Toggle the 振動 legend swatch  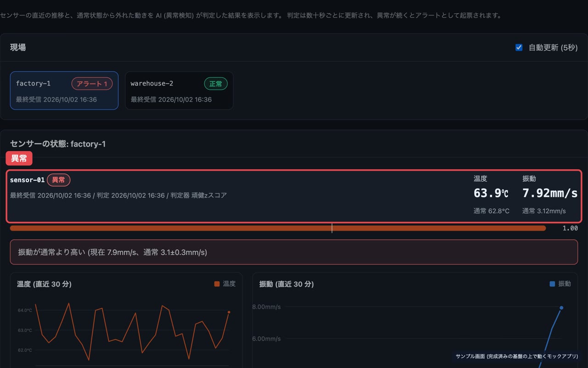(x=552, y=284)
